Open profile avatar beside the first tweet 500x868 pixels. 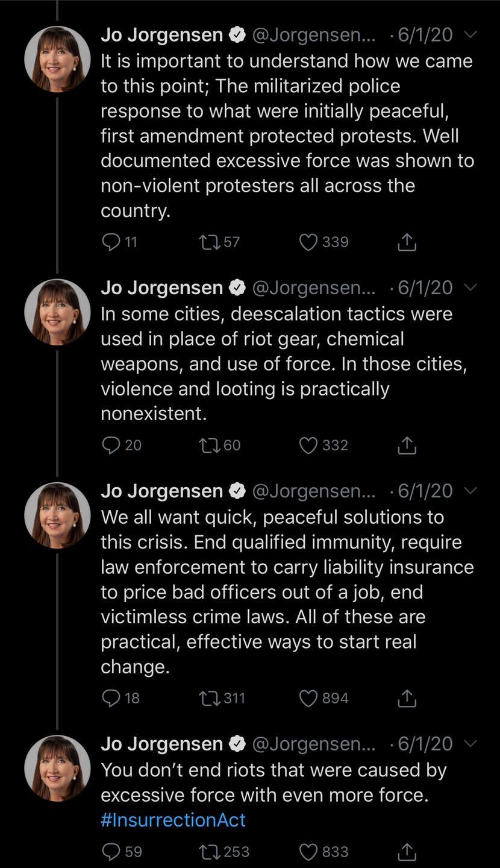pos(57,59)
